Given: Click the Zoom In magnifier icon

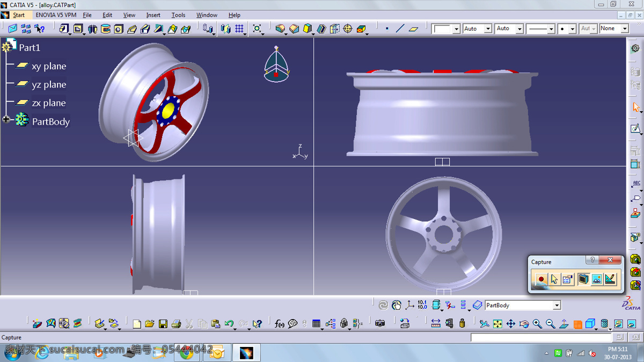Looking at the screenshot, I should 537,324.
